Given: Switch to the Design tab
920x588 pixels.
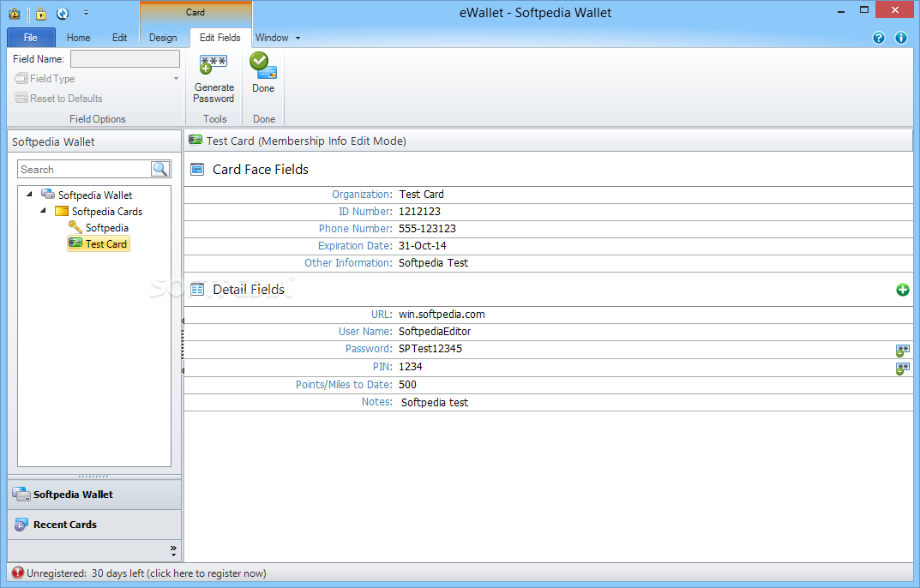Looking at the screenshot, I should pyautogui.click(x=163, y=38).
